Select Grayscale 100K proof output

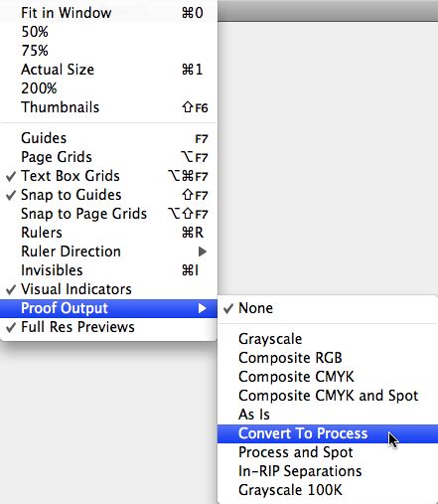(328, 490)
